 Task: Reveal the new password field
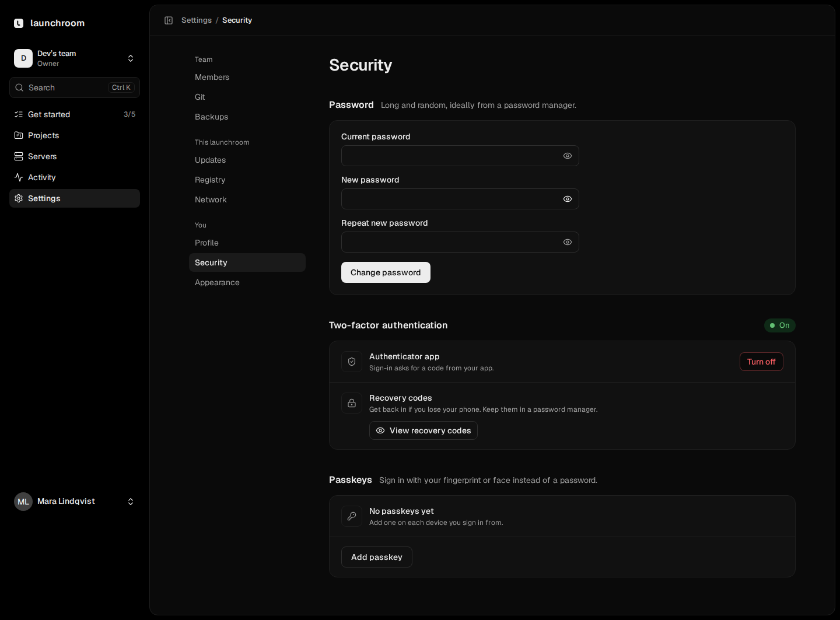(x=568, y=199)
